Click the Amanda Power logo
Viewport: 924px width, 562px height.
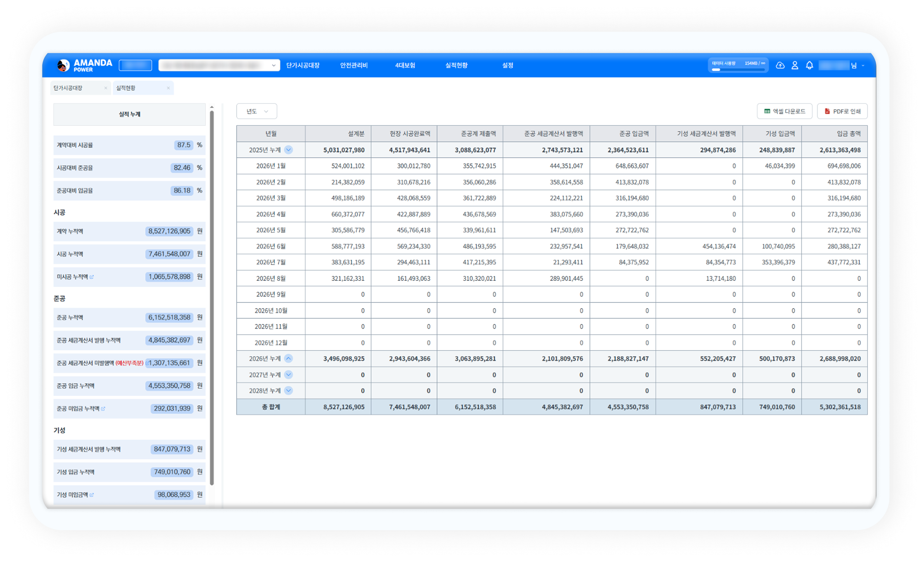84,65
